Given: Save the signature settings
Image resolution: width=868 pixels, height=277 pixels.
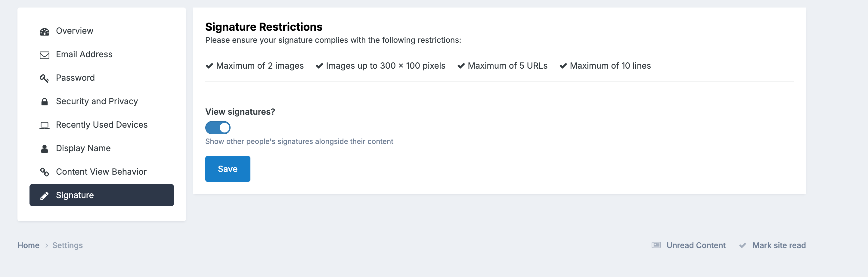Looking at the screenshot, I should (x=228, y=169).
